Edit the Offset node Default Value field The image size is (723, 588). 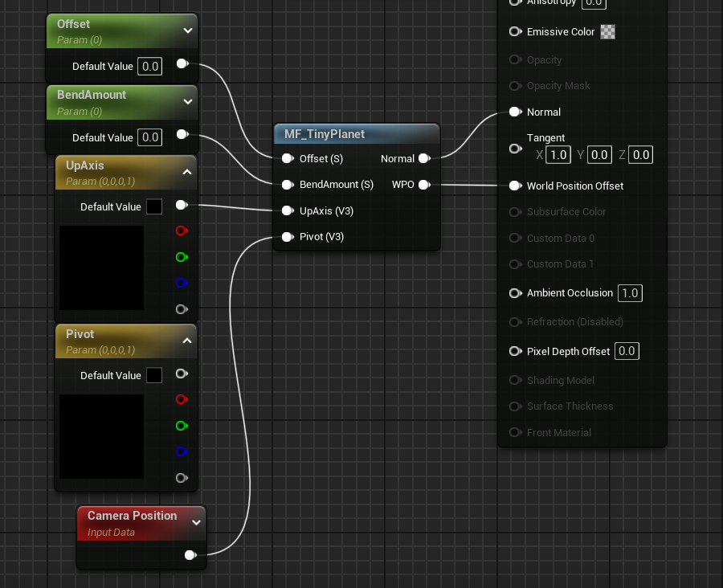150,67
